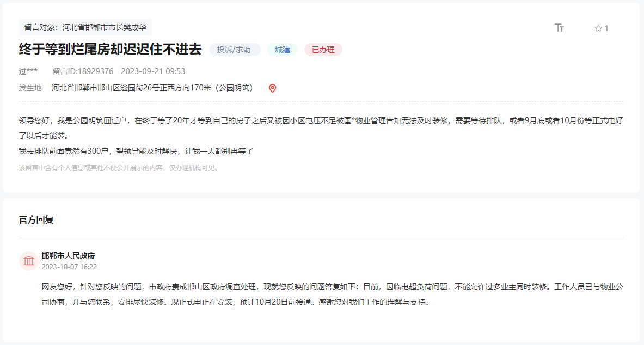The height and width of the screenshot is (345, 644).
Task: Click the reply date 2023-10-07 16:22
Action: [69, 267]
